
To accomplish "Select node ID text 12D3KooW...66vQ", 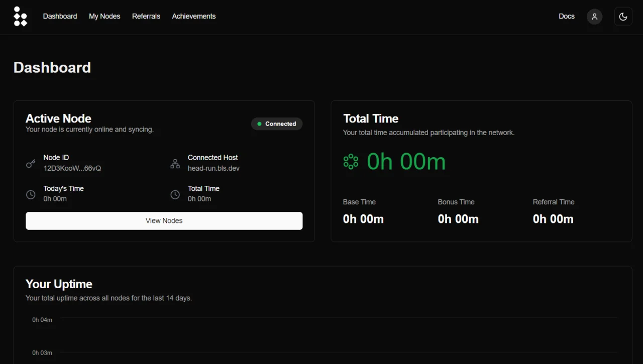I will pyautogui.click(x=72, y=168).
